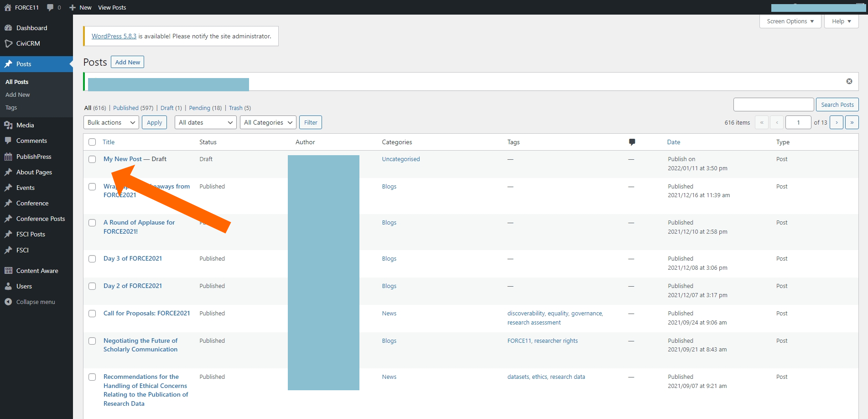
Task: Open the All Categories dropdown
Action: point(268,122)
